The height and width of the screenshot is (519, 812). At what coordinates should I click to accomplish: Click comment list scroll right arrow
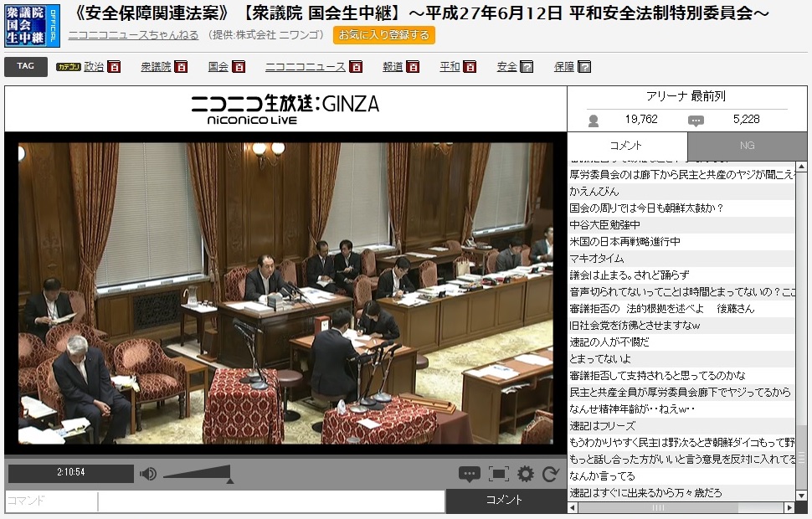coord(789,507)
